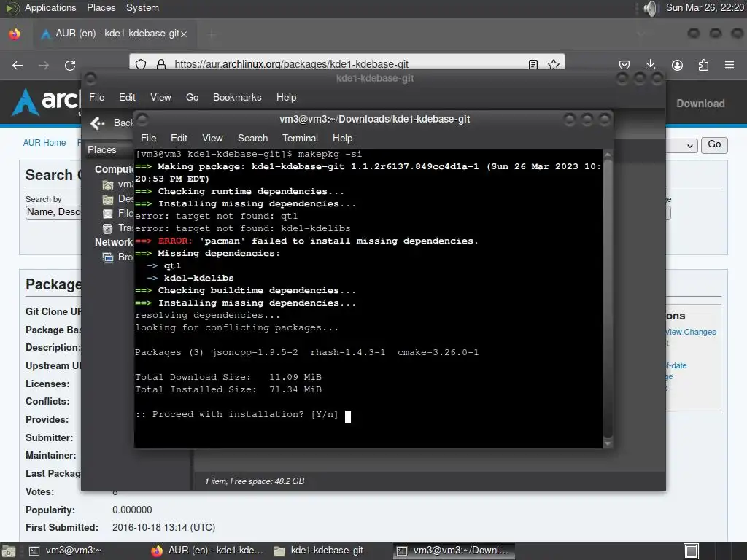Open Firefox extensions puzzle icon
Viewport: 747px width, 560px height.
pos(703,65)
